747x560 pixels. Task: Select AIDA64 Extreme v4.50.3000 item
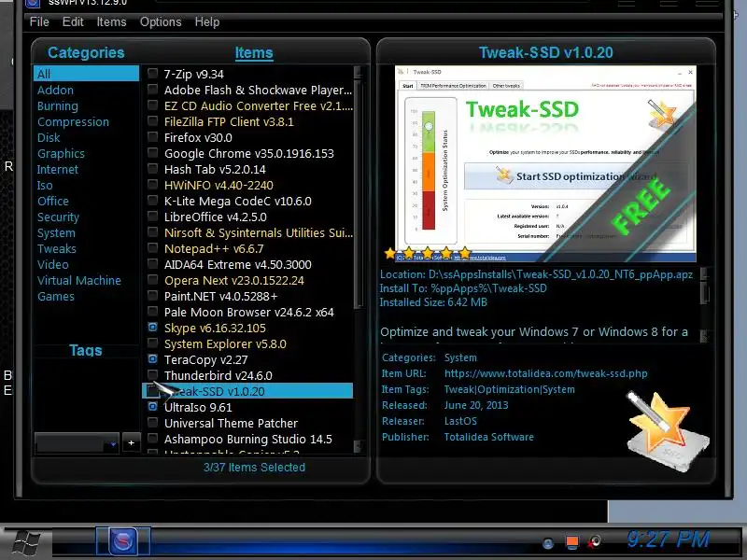238,265
